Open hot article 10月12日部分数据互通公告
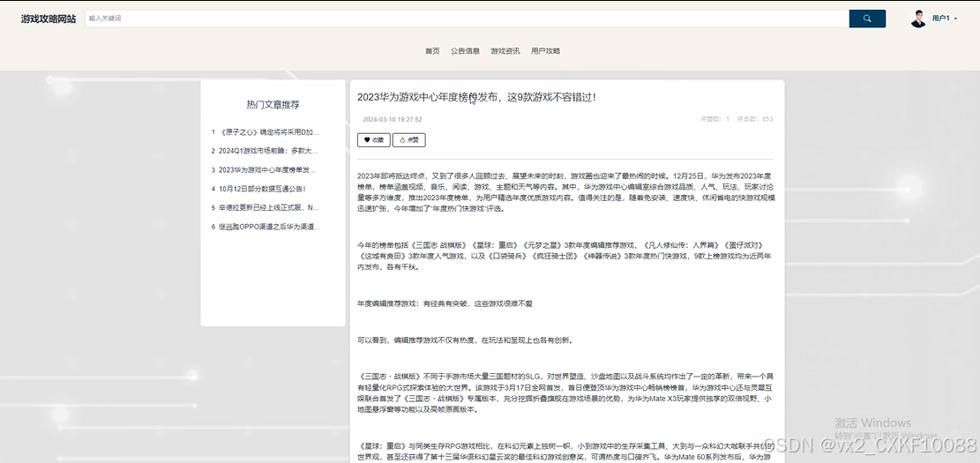 [258, 189]
